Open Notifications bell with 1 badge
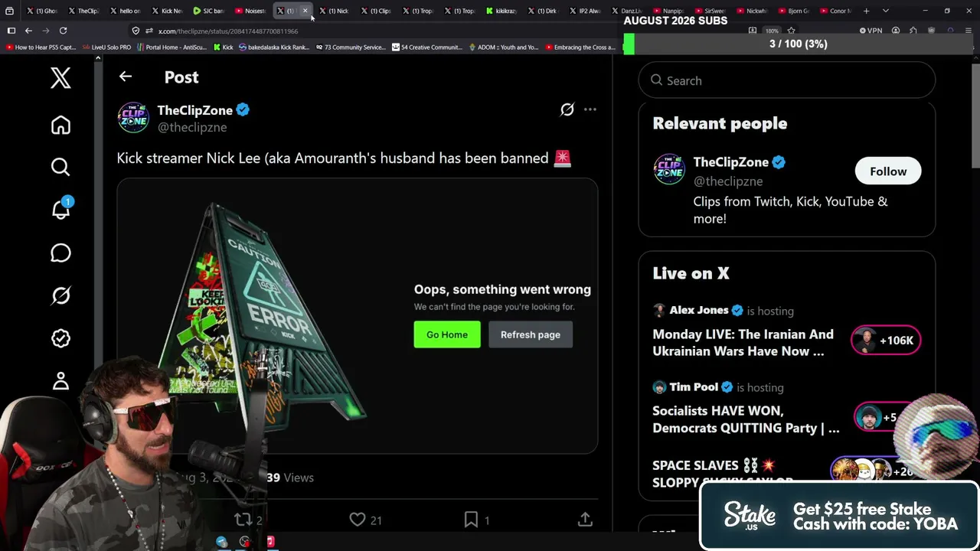This screenshot has height=551, width=980. coord(60,209)
